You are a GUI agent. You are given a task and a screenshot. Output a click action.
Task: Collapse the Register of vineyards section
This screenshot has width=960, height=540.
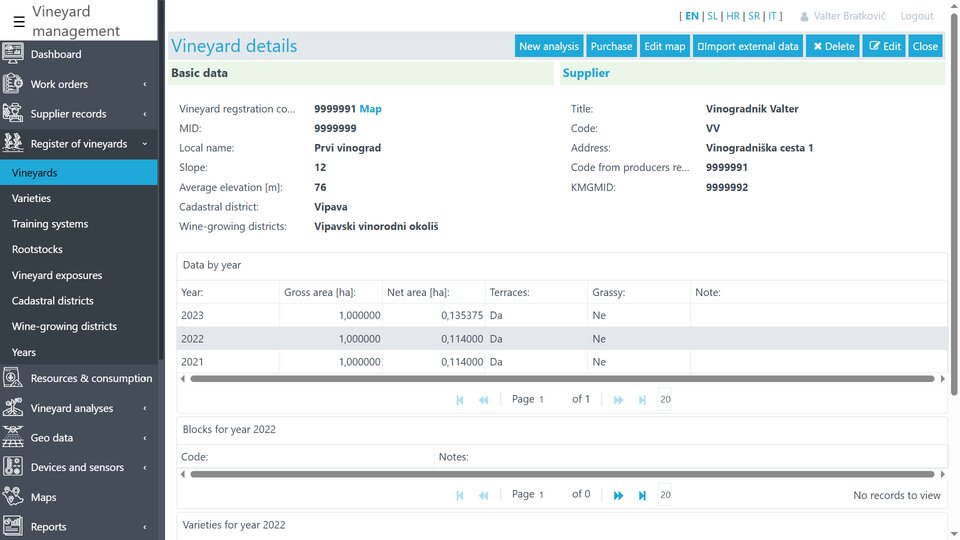point(144,144)
